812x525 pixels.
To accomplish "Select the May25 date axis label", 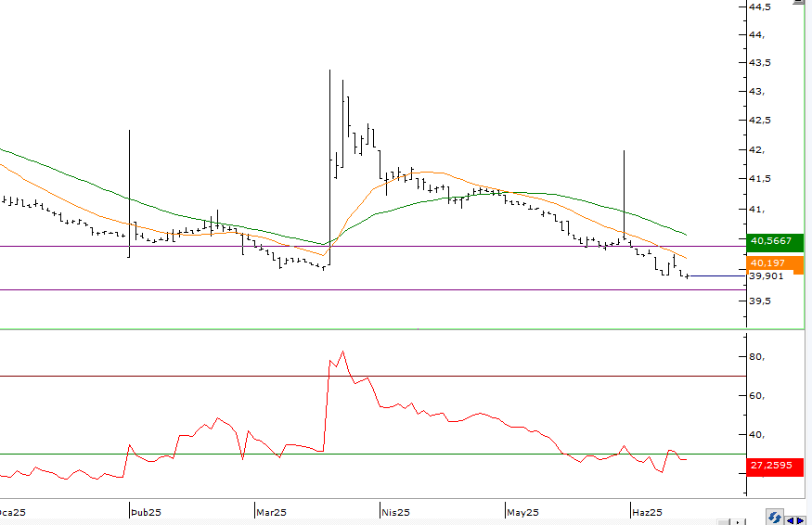I will point(522,513).
